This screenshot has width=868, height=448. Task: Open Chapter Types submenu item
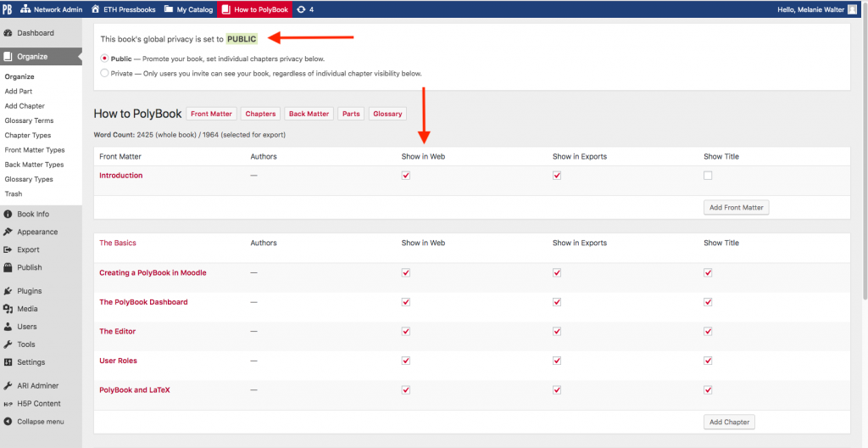click(28, 135)
